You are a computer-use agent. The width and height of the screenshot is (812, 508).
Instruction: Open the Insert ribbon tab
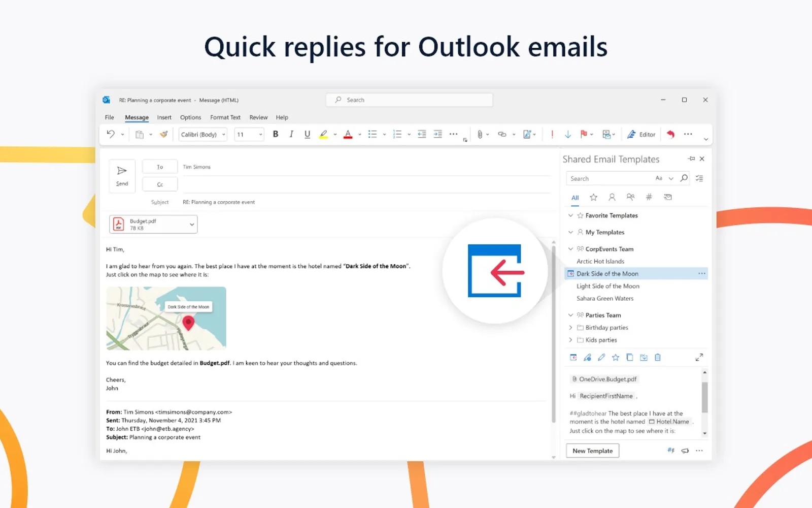click(164, 117)
